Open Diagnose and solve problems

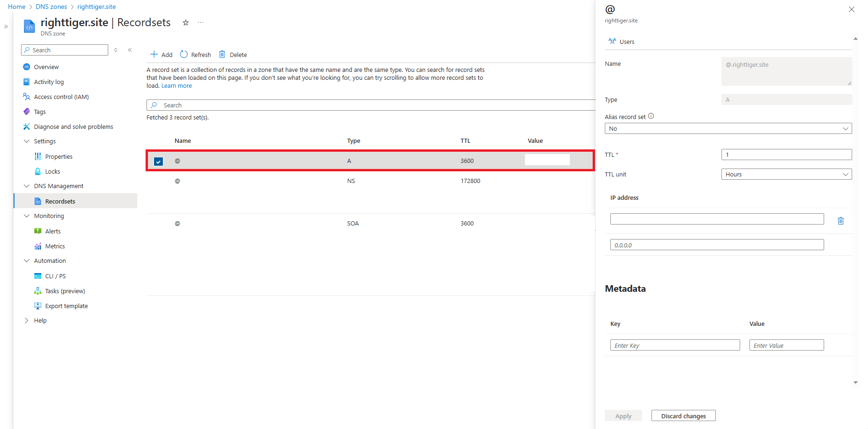73,127
